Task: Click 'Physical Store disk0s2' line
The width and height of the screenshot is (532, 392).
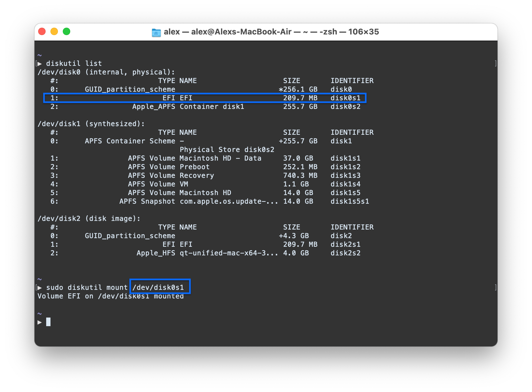Action: (x=227, y=150)
